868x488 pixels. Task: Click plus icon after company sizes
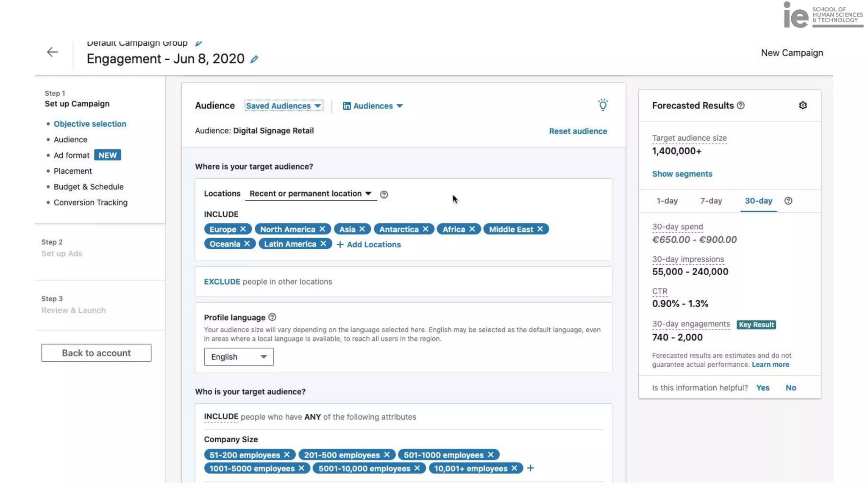pos(530,468)
